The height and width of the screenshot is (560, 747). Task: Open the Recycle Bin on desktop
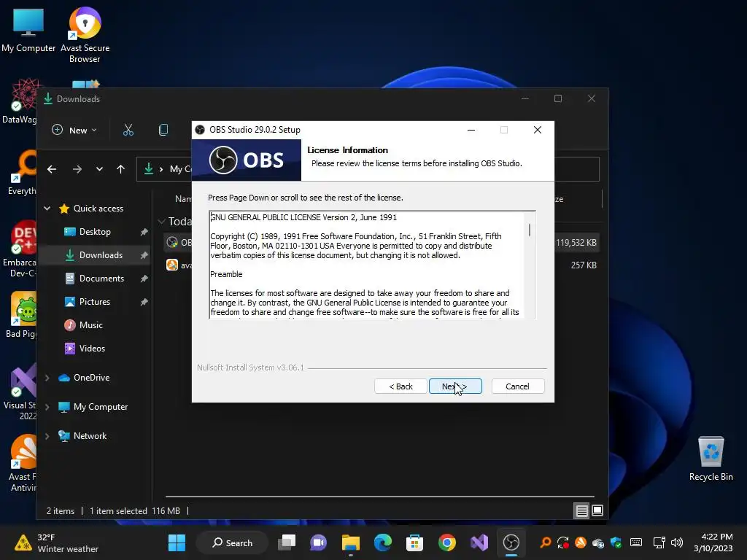pyautogui.click(x=711, y=459)
